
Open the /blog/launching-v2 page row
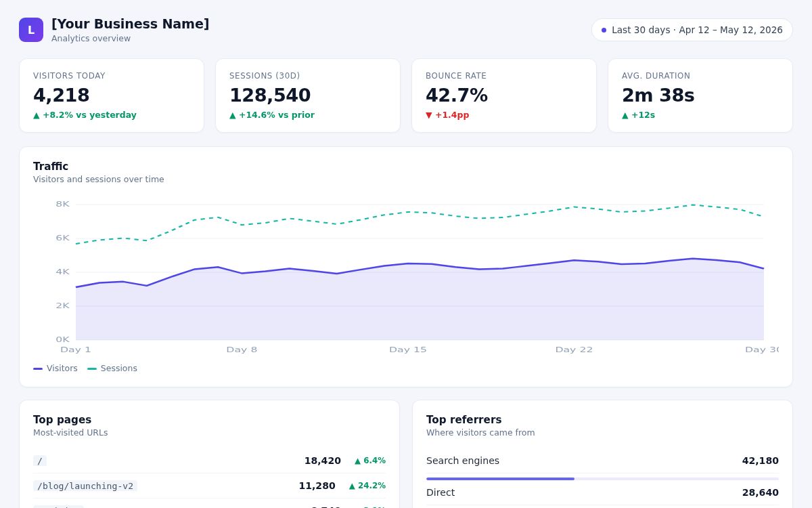pos(209,486)
